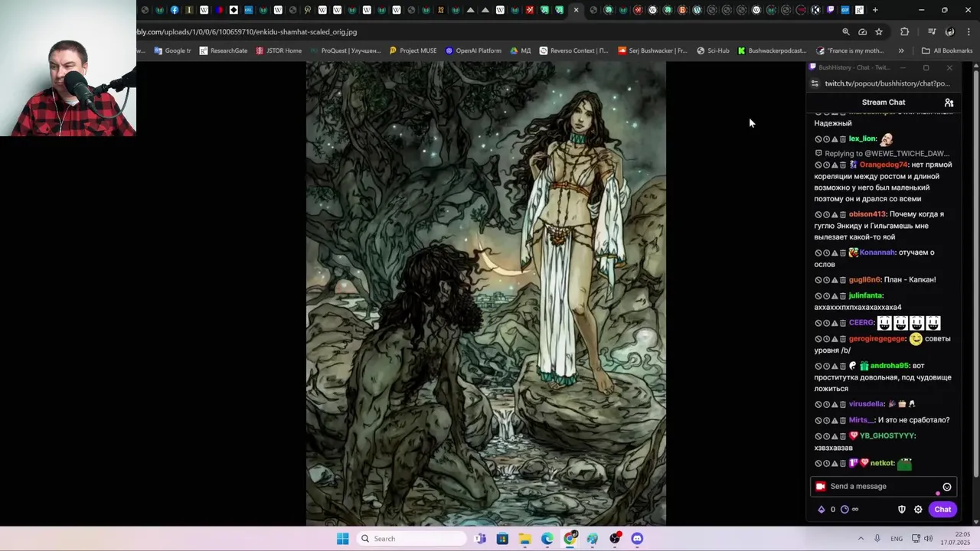Click the Bits diamond icon below chat

[x=822, y=510]
